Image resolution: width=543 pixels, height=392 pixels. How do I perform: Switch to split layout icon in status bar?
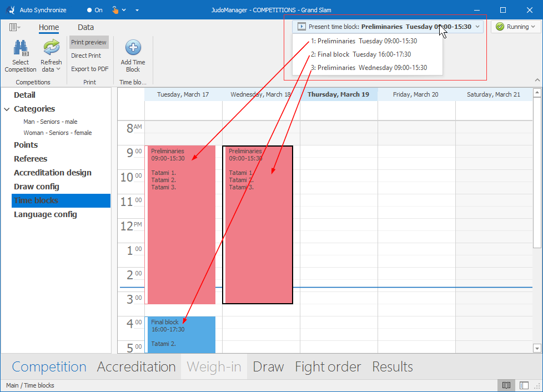[524, 385]
